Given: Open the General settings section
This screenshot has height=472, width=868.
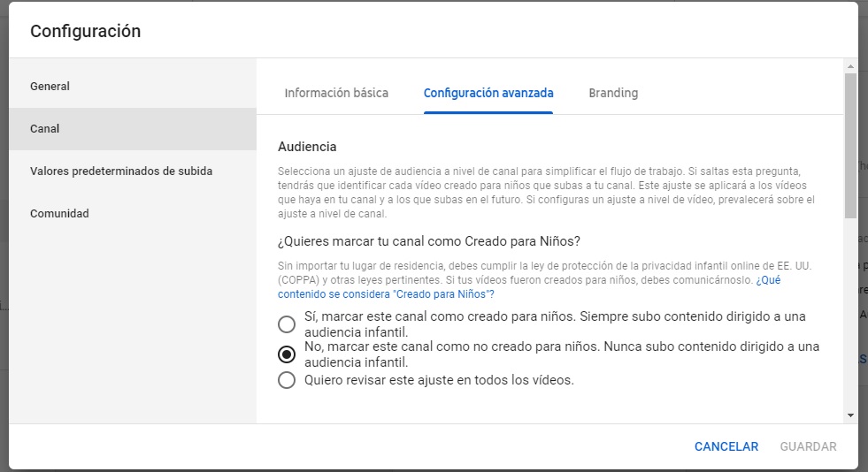Looking at the screenshot, I should pyautogui.click(x=50, y=87).
